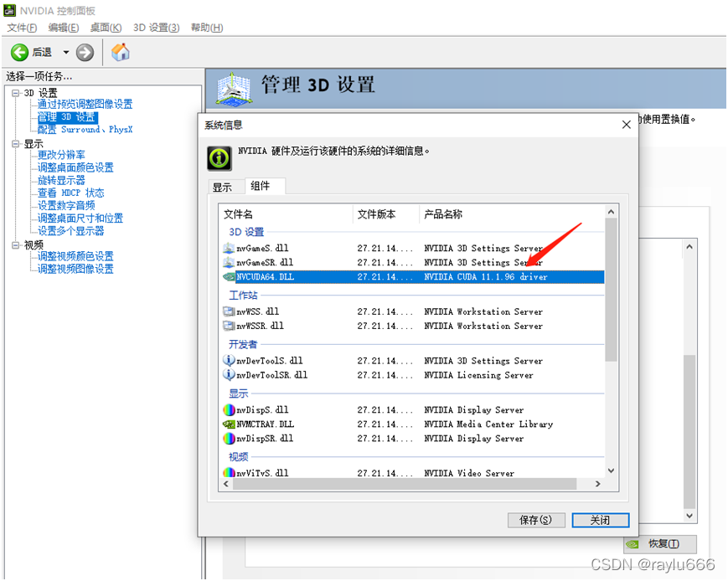The height and width of the screenshot is (581, 728).
Task: Sort by 文件版本 column header
Action: point(386,214)
